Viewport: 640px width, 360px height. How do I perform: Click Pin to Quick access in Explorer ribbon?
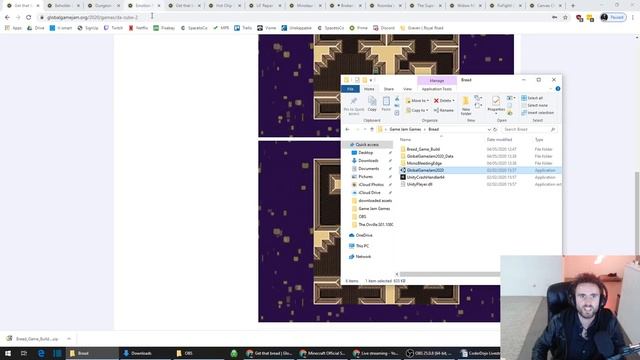(x=353, y=106)
